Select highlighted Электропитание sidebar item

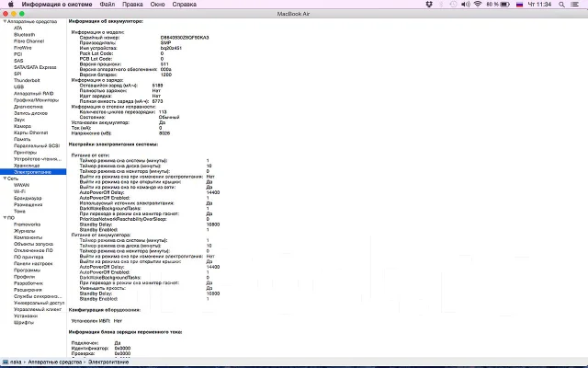point(33,172)
